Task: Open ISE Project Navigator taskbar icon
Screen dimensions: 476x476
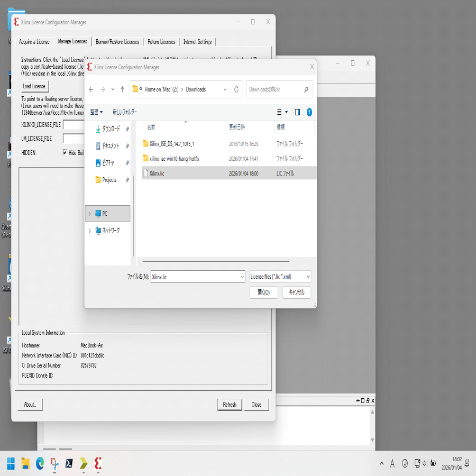Action: pos(84,463)
